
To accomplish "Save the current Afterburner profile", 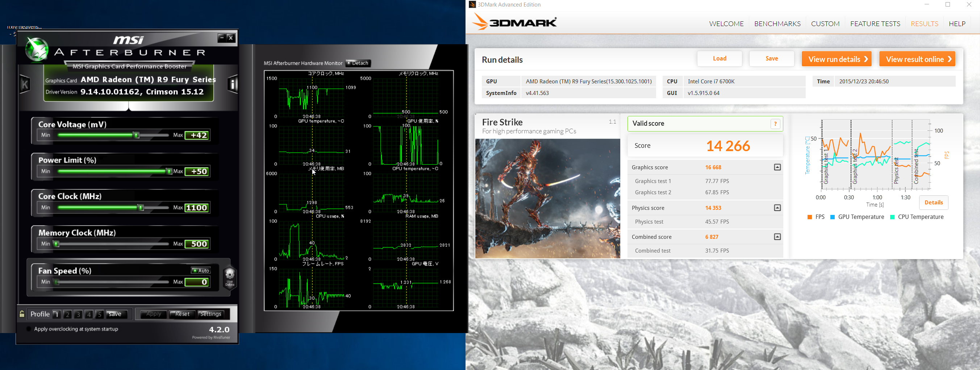I will [117, 314].
